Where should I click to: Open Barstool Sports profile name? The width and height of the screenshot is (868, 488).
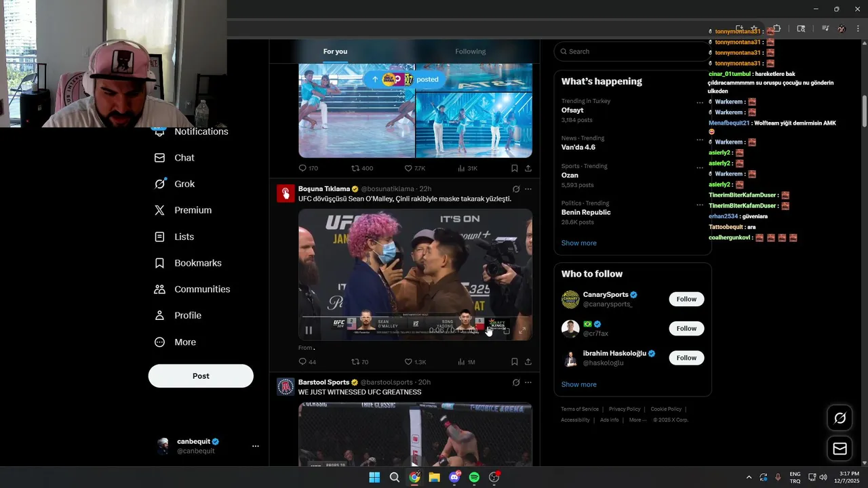[323, 382]
